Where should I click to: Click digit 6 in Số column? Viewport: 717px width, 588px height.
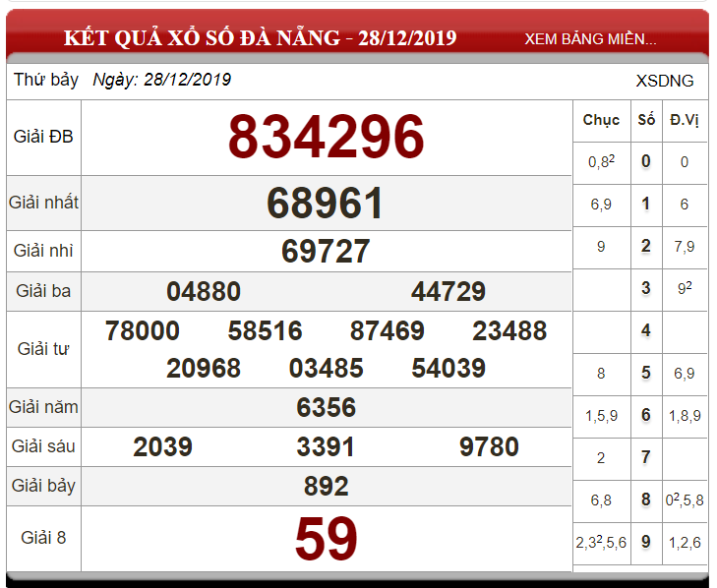click(x=645, y=415)
